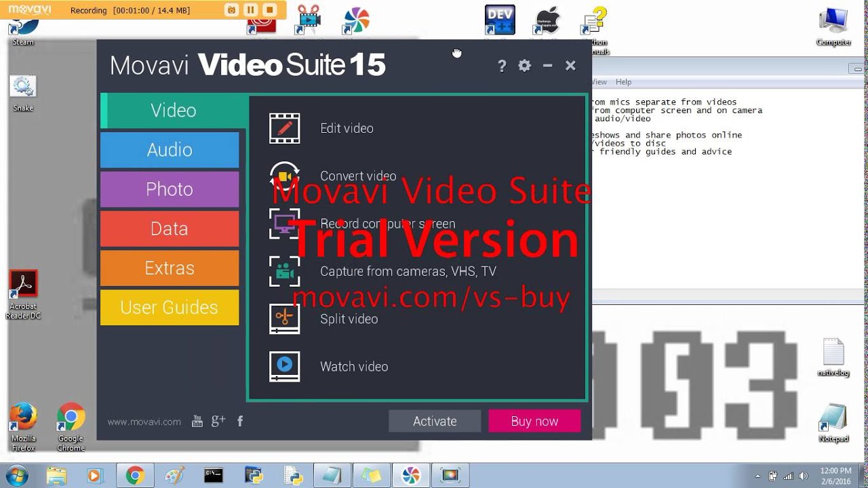
Task: Open Movavi's YouTube page icon
Action: (x=197, y=421)
